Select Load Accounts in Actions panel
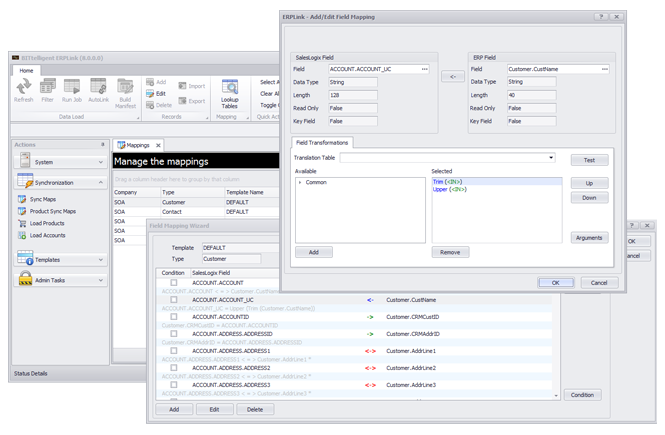Image resolution: width=665 pixels, height=435 pixels. pos(42,235)
